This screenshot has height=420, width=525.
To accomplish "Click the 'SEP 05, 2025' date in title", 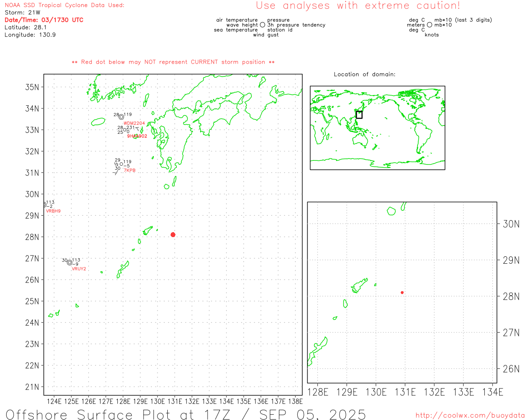I will tap(313, 414).
